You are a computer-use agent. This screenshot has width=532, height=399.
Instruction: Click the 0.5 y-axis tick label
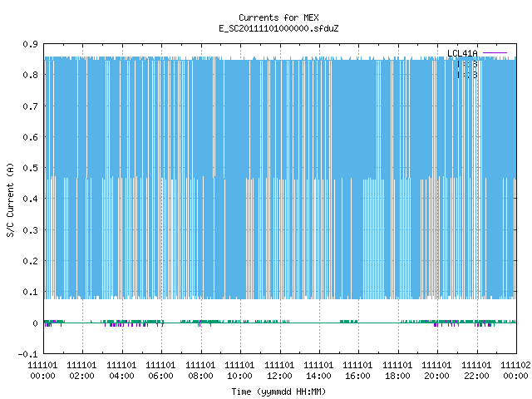click(30, 168)
